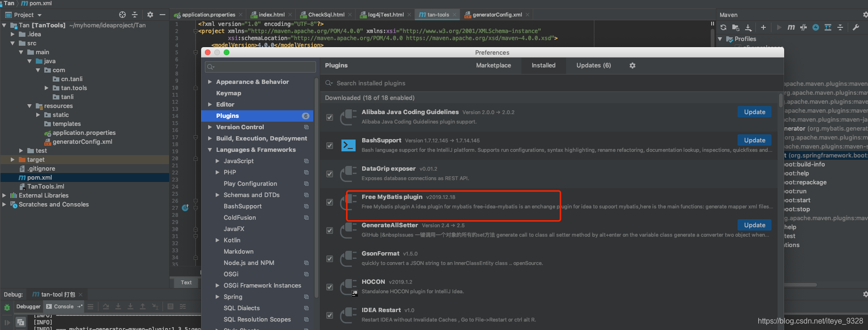
Task: Click Download Sources icon in Maven toolbar
Action: tap(748, 27)
